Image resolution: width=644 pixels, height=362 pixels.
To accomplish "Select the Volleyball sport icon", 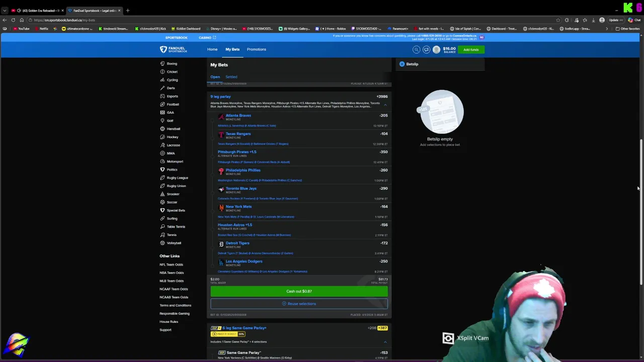I will tap(162, 243).
